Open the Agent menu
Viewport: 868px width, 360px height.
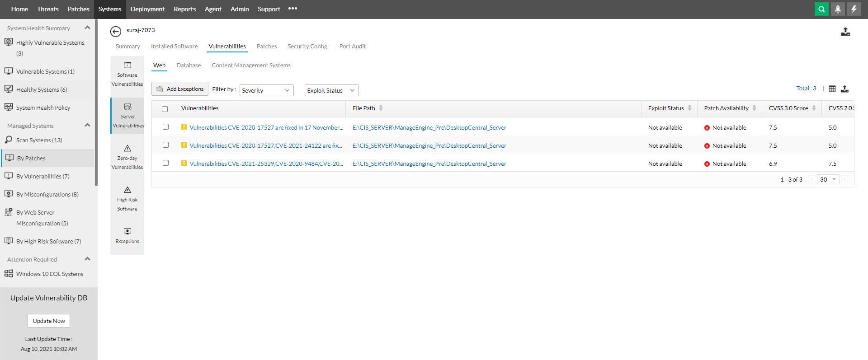pyautogui.click(x=213, y=9)
